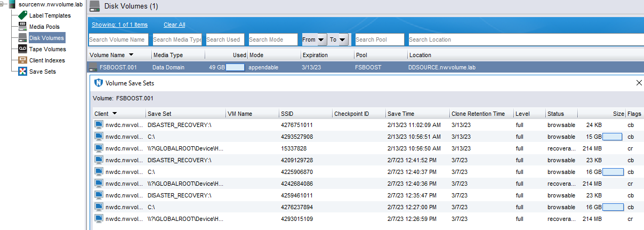
Task: Click client icon for SSID 4225906870 row
Action: [99, 172]
